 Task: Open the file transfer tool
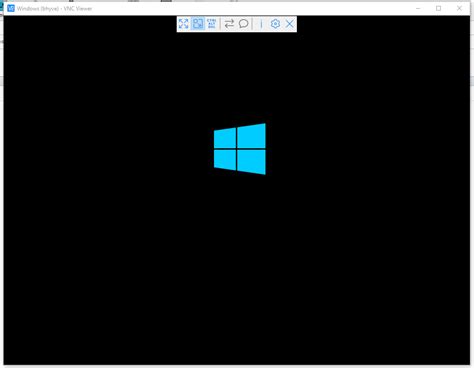point(229,24)
